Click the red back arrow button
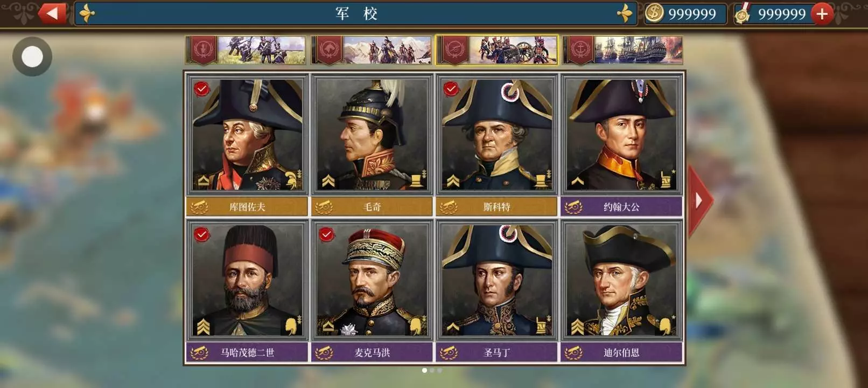 click(52, 13)
